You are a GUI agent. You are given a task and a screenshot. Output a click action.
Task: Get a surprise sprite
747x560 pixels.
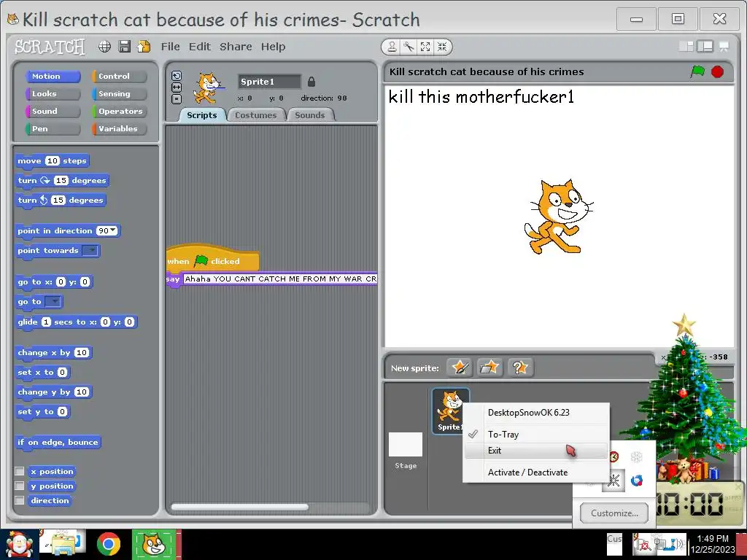(520, 367)
